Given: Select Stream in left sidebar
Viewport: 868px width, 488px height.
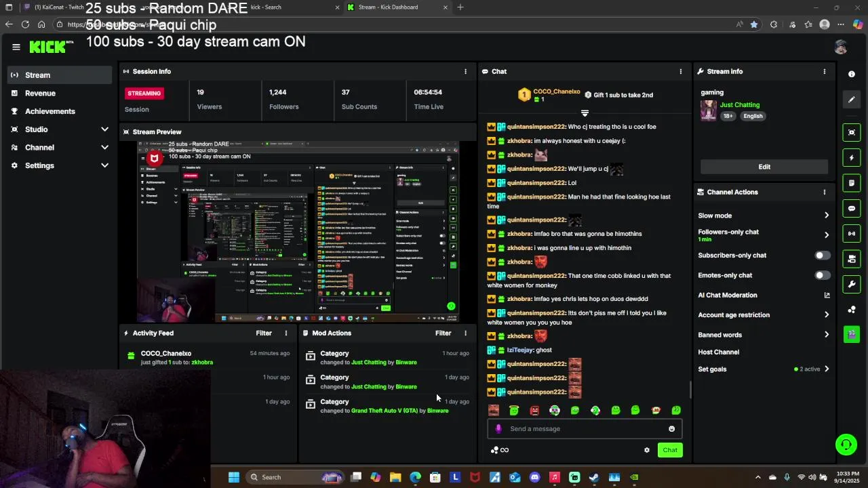Looking at the screenshot, I should coord(60,75).
